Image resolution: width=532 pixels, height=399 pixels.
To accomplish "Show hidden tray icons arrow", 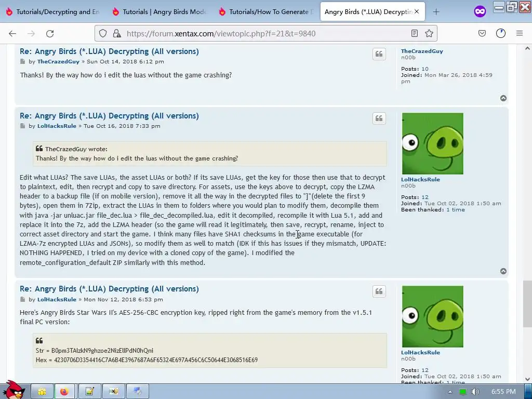I will pyautogui.click(x=450, y=392).
